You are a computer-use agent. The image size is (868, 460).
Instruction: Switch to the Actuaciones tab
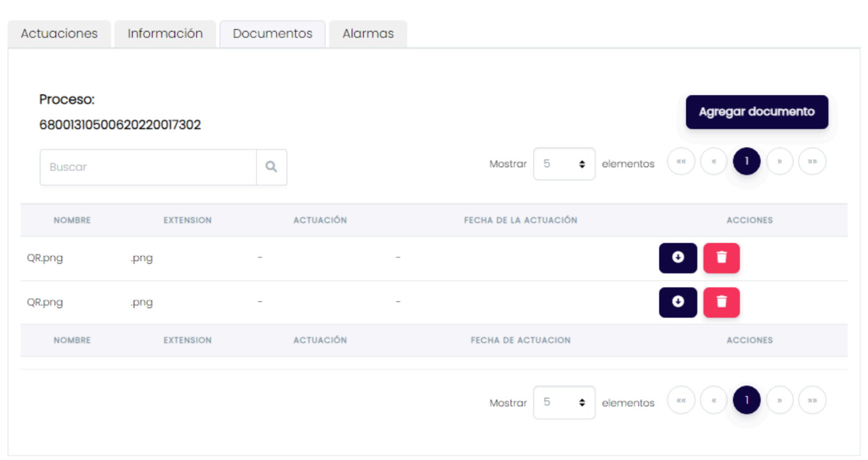[59, 34]
